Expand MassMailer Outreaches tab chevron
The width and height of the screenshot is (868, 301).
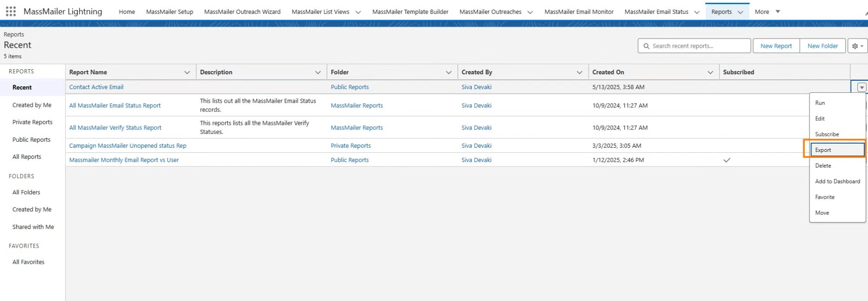(530, 12)
